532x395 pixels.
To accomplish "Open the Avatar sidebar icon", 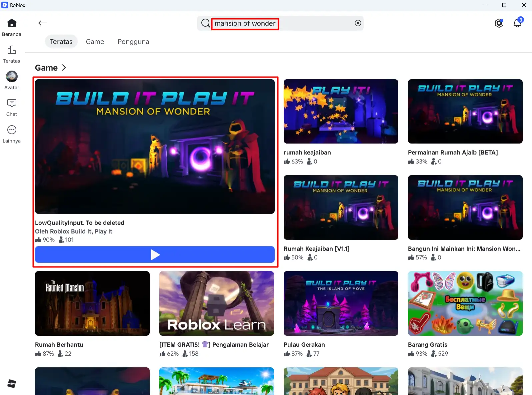I will click(12, 76).
